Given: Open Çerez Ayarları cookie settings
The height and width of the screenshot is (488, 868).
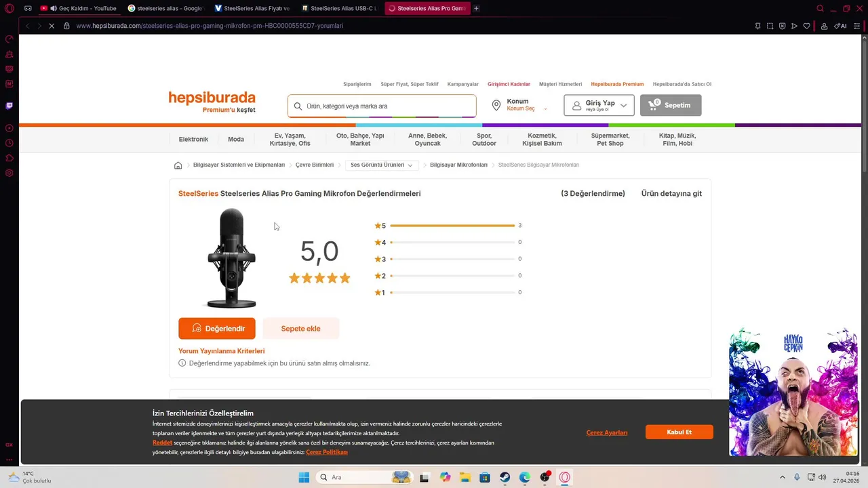Looking at the screenshot, I should (x=607, y=432).
